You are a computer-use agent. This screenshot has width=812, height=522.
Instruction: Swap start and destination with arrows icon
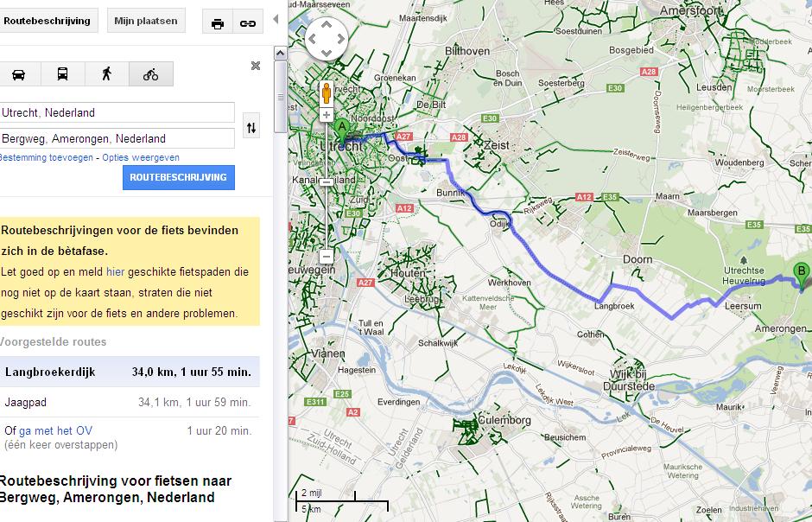tap(251, 127)
